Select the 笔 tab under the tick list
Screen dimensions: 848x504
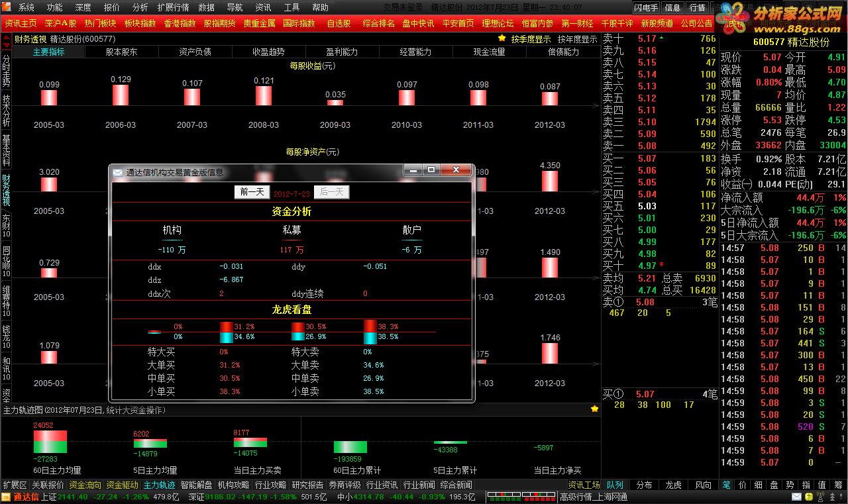coord(727,485)
